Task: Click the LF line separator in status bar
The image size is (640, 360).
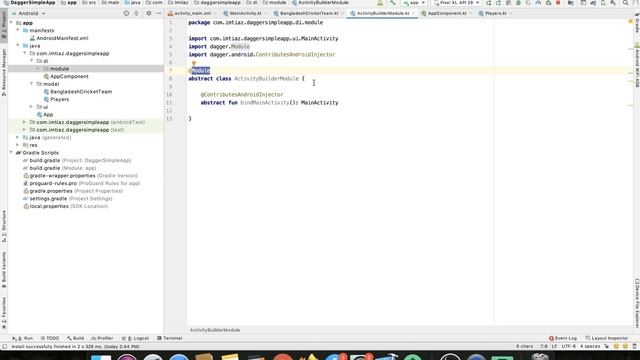Action: tap(554, 347)
